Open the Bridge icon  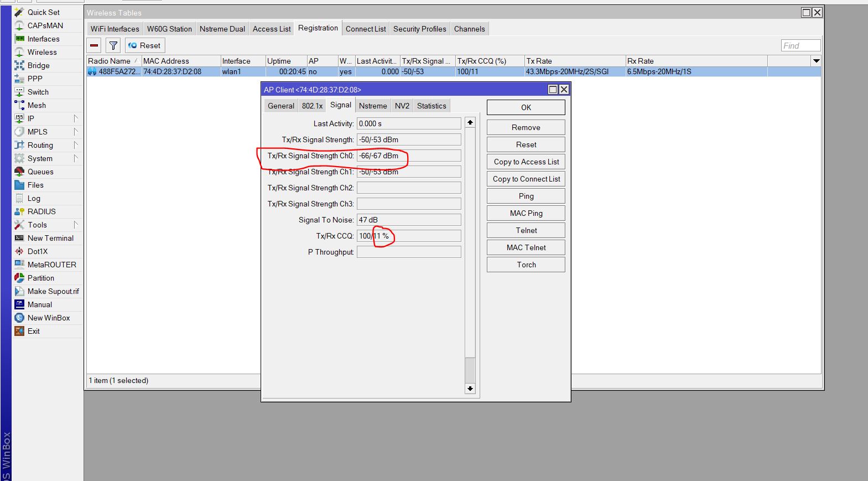(19, 65)
